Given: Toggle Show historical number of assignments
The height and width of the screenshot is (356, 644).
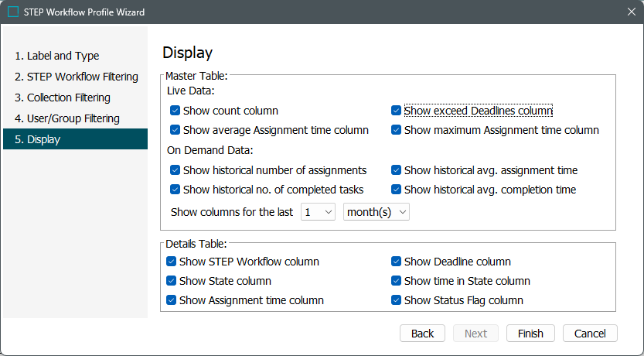Looking at the screenshot, I should point(175,170).
